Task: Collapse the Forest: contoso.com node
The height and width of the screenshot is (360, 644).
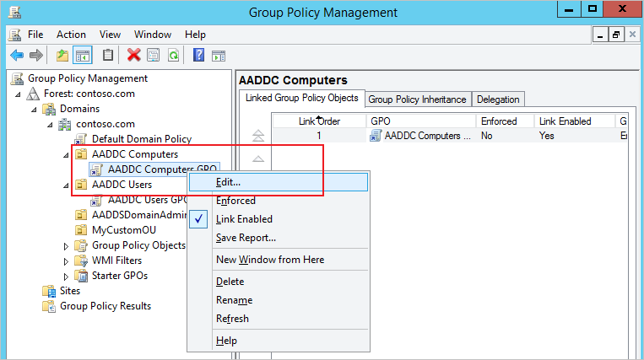Action: point(18,94)
